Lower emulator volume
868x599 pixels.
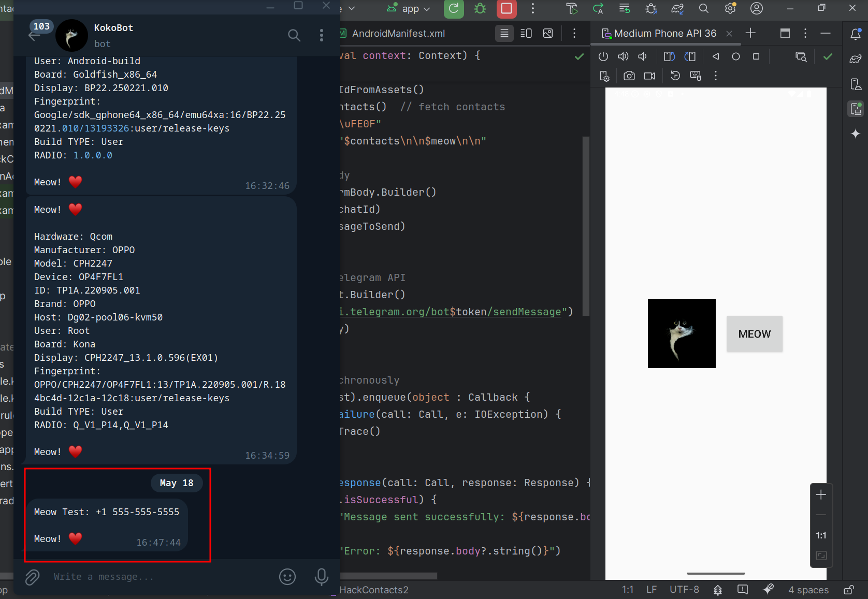click(643, 56)
